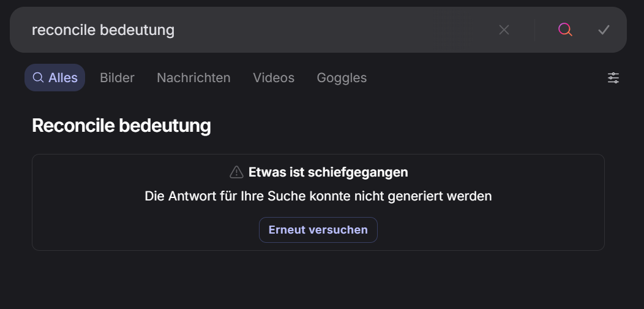Image resolution: width=644 pixels, height=309 pixels.
Task: Click the pink magnifier search icon
Action: tap(565, 29)
